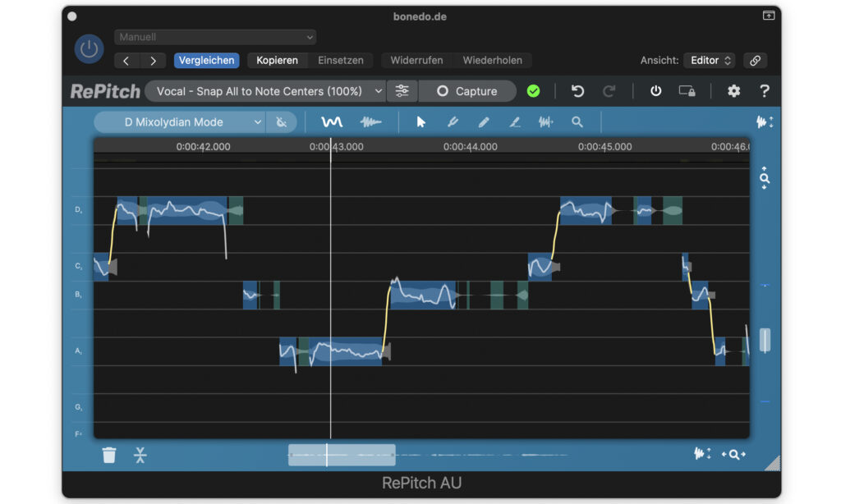Click the Widerrufen button
The image size is (841, 504).
click(x=416, y=61)
